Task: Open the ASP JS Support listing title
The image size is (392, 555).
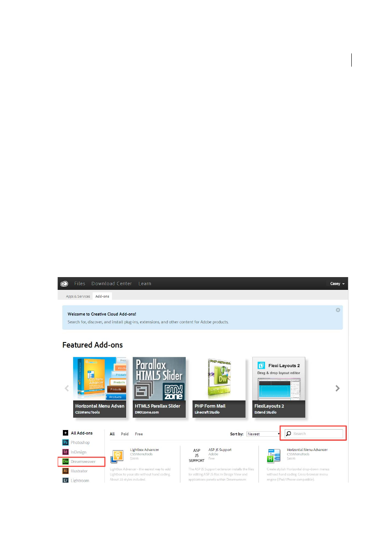Action: 220,450
